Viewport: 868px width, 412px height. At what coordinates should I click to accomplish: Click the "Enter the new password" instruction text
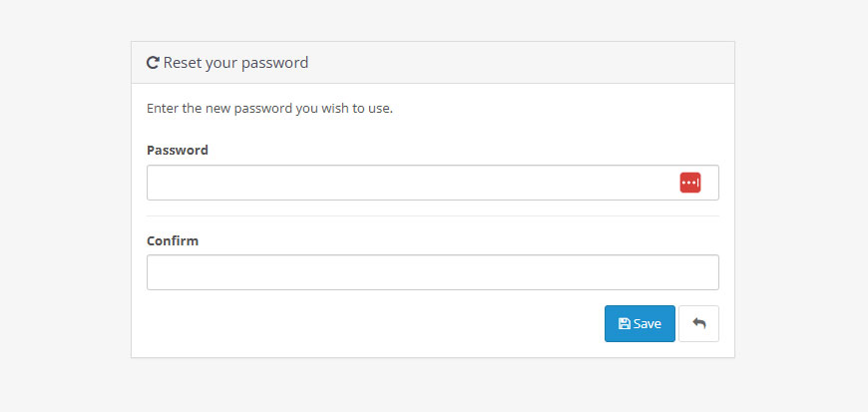click(x=269, y=108)
